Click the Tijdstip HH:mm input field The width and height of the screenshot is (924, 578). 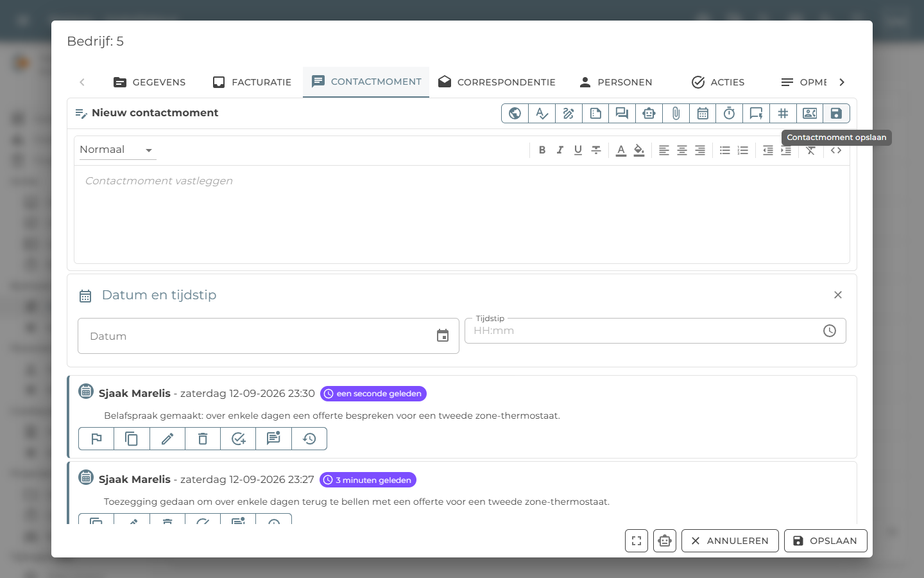pyautogui.click(x=655, y=331)
